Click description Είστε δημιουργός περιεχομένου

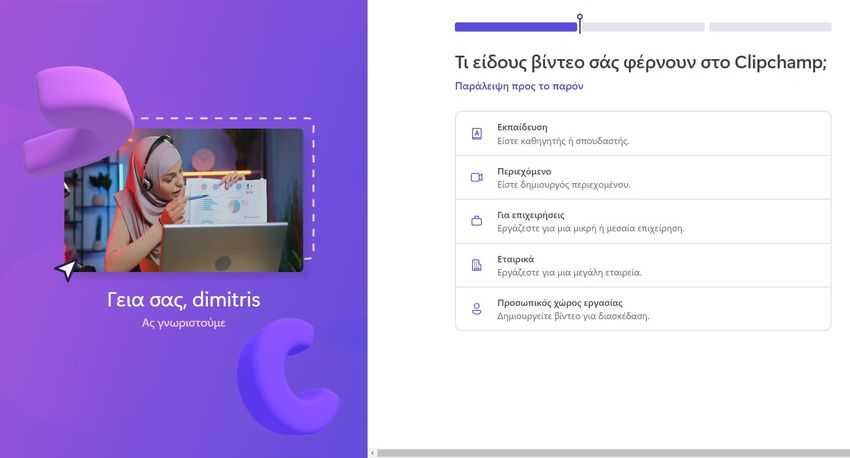(x=564, y=185)
